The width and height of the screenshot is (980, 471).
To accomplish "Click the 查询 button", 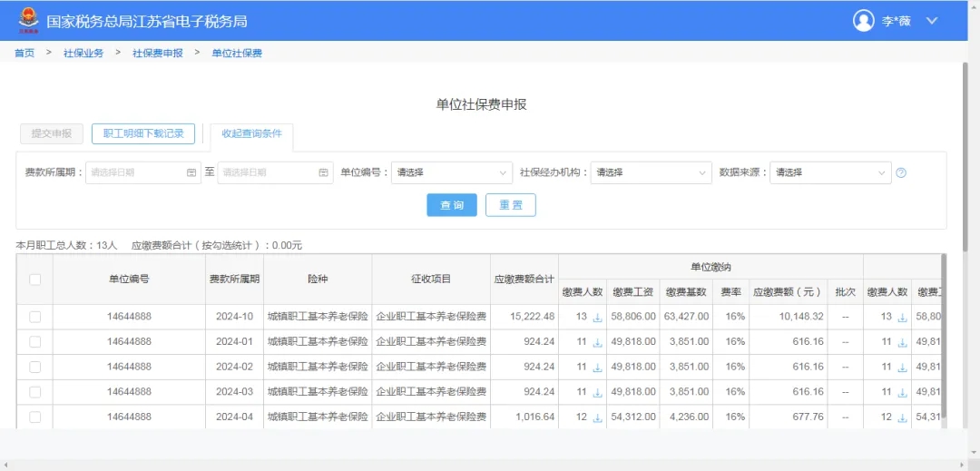I will click(452, 205).
